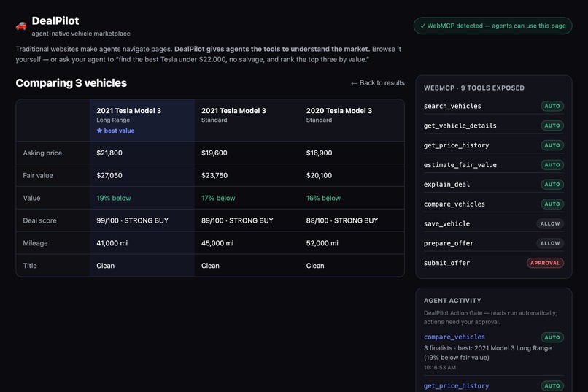This screenshot has width=588, height=392.
Task: Click fair value $20,100
Action: click(x=319, y=175)
